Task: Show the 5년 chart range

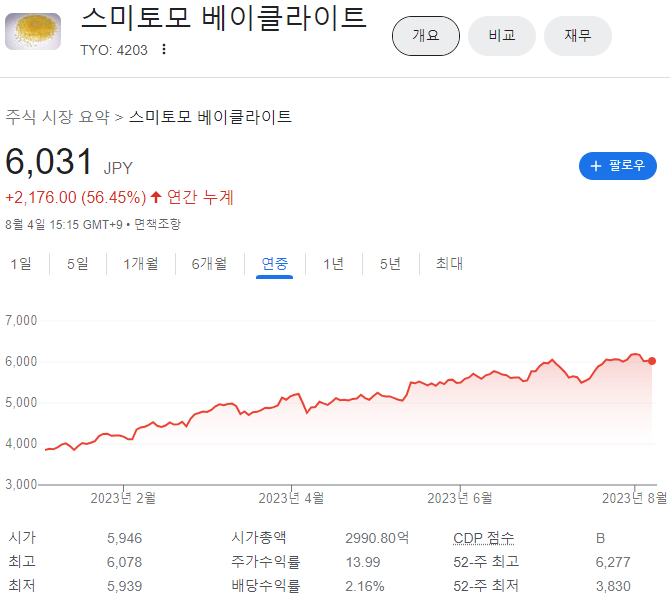Action: click(x=391, y=264)
